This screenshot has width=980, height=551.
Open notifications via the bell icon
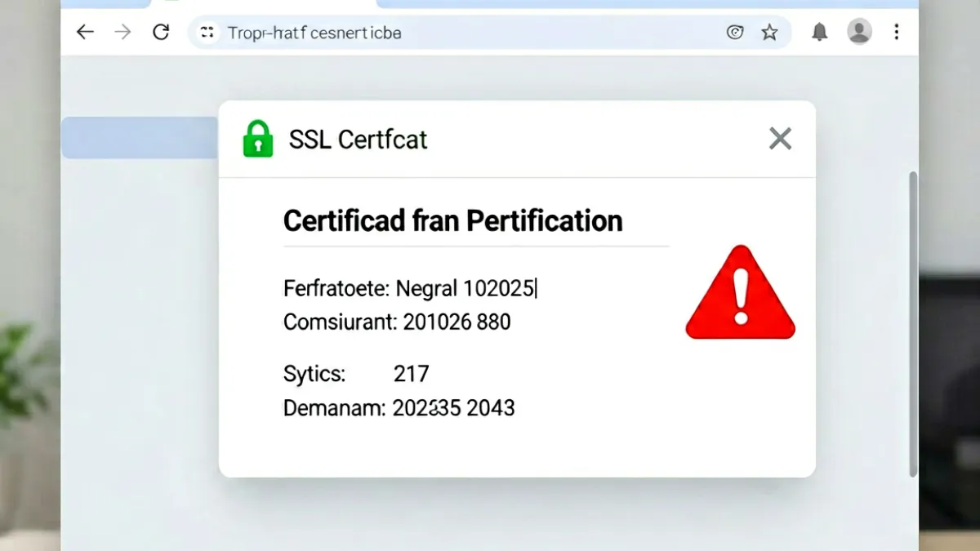[x=819, y=33]
